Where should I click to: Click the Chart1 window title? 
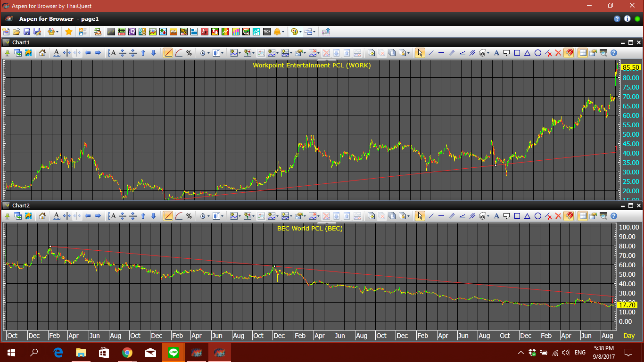(x=21, y=42)
